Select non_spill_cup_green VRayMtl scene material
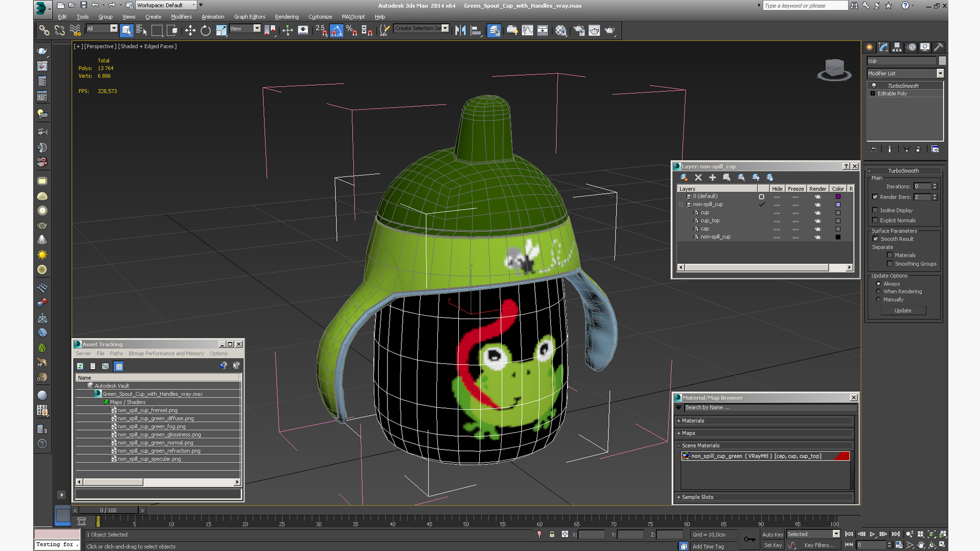The width and height of the screenshot is (980, 551). (x=765, y=456)
